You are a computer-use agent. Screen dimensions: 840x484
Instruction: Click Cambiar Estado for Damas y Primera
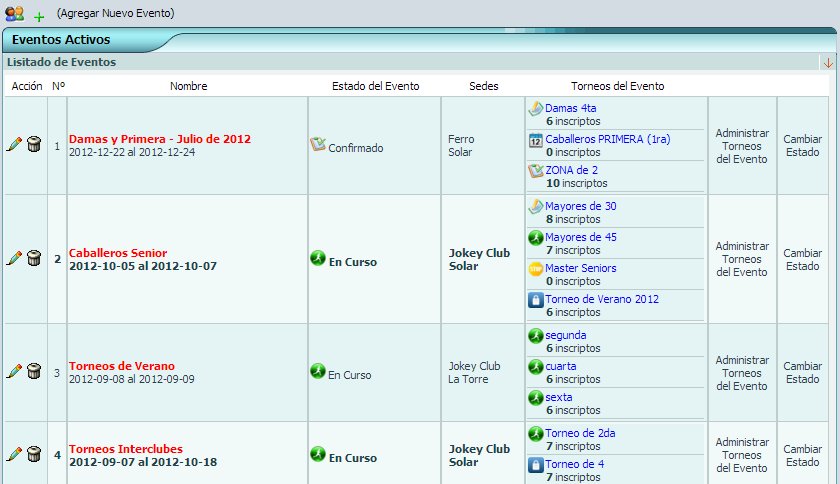(802, 146)
